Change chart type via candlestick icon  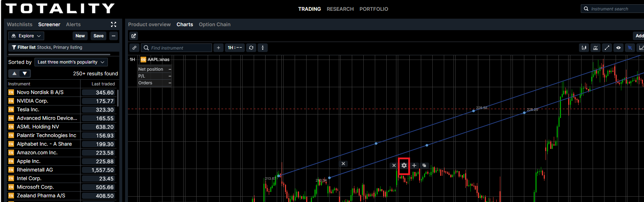pos(584,48)
